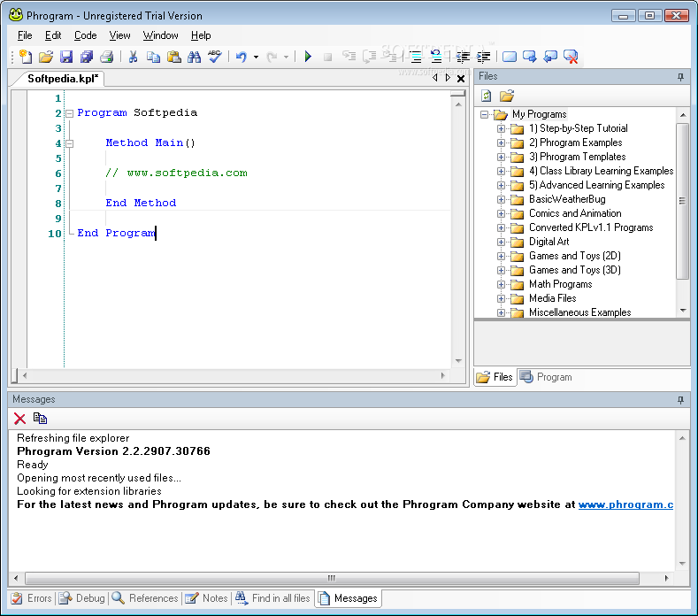Click the decrease indent toolbar icon
Screen dimensions: 698x616
point(463,57)
